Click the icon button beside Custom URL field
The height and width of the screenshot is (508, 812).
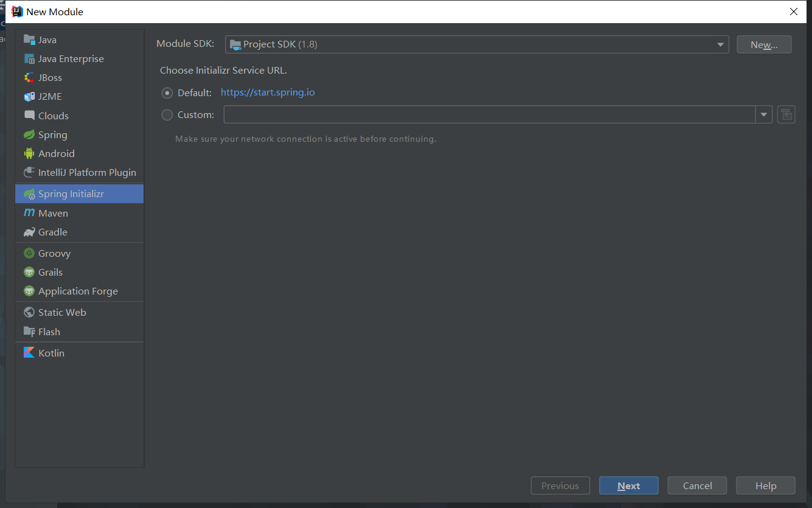[786, 114]
